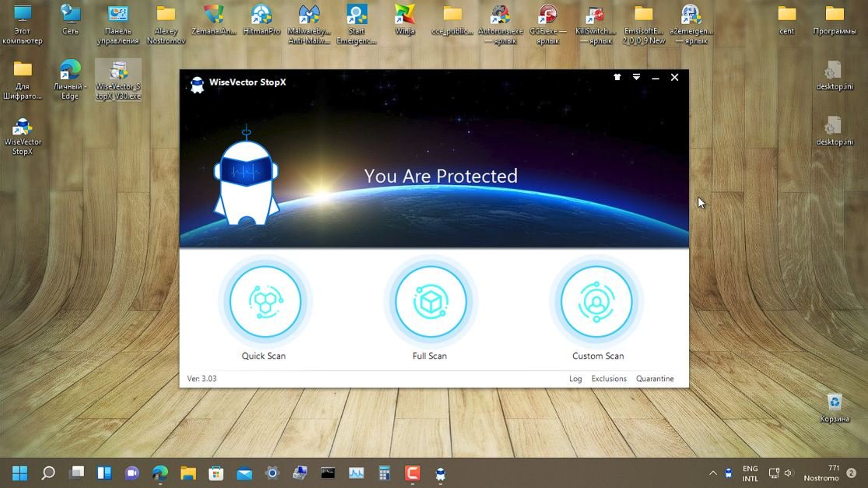The height and width of the screenshot is (488, 868).
Task: Select the Этот компьютер desktop icon
Action: click(x=22, y=24)
